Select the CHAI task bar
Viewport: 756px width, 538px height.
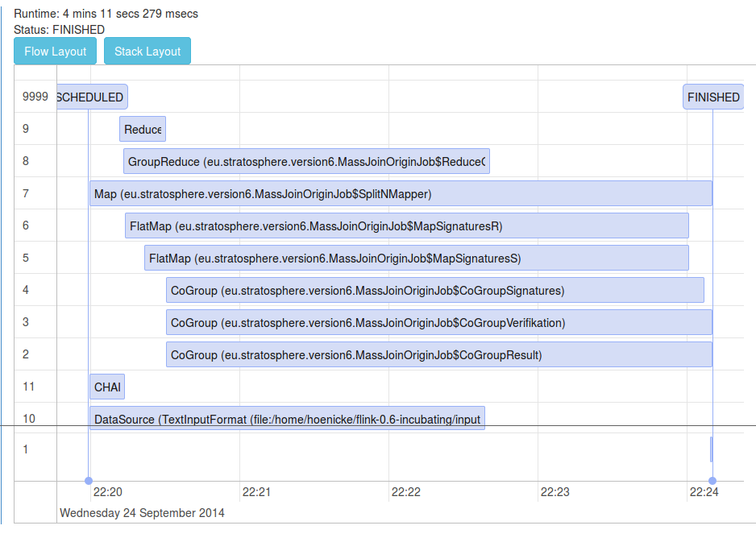[x=107, y=387]
